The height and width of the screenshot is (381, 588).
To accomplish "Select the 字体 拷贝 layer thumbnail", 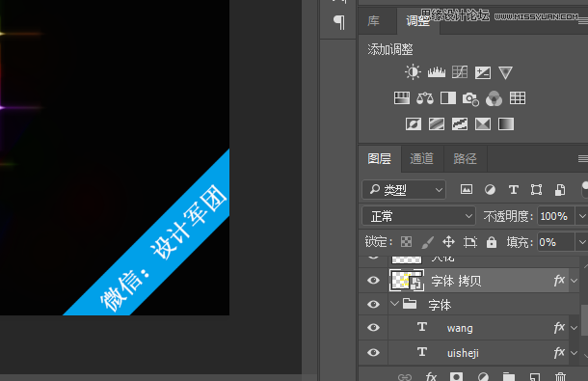I will click(x=407, y=281).
